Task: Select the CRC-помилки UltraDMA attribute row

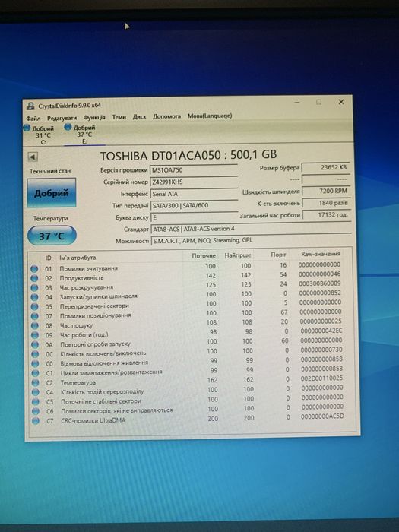Action: coord(188,419)
